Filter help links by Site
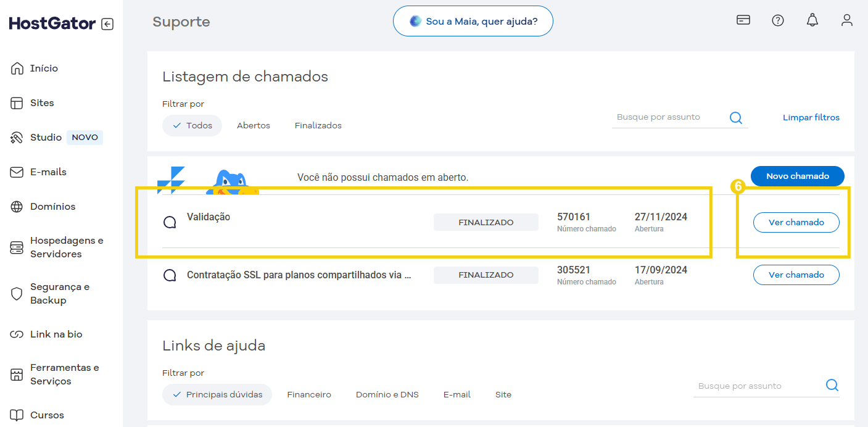 (503, 394)
